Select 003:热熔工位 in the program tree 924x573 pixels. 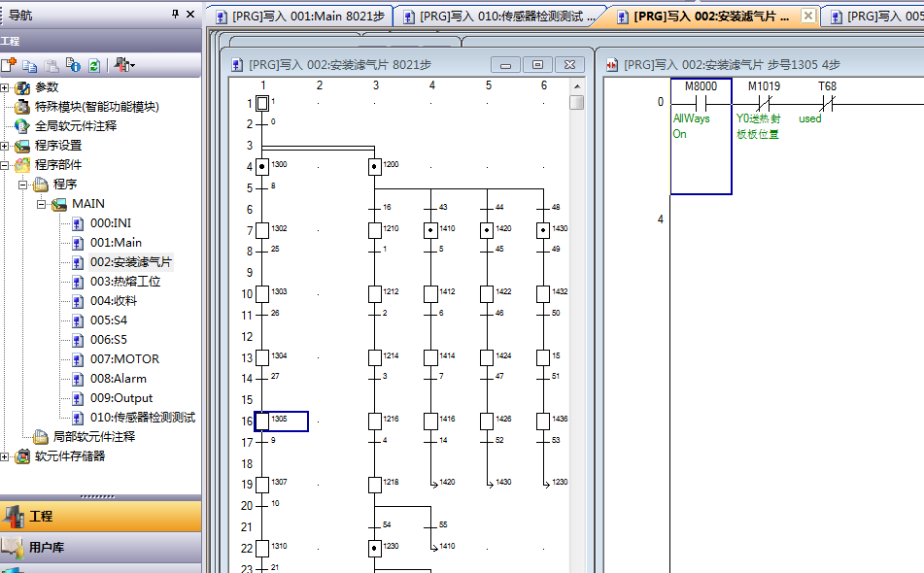click(x=125, y=282)
